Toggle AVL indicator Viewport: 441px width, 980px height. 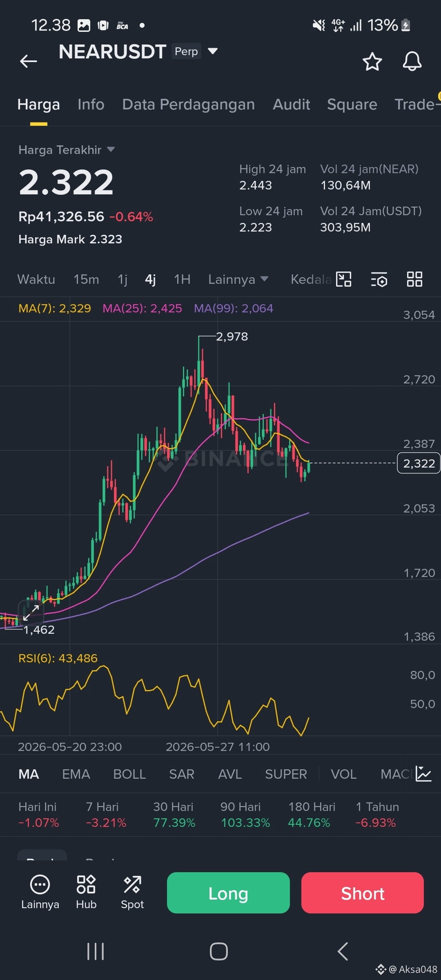(230, 774)
